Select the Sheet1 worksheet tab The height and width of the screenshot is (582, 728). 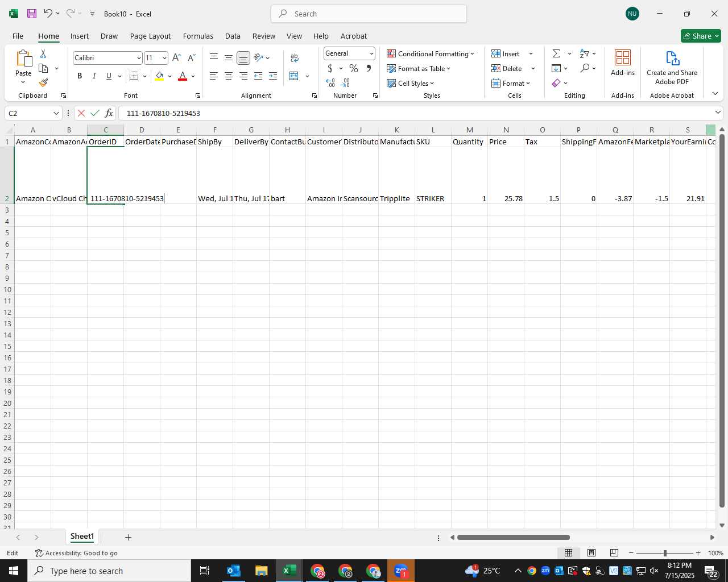click(x=82, y=537)
